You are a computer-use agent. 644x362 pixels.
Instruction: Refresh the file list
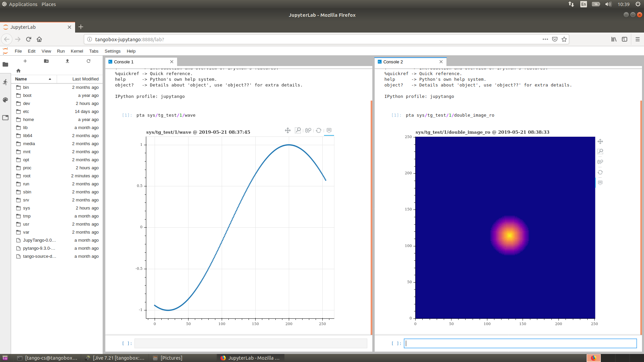pos(89,61)
